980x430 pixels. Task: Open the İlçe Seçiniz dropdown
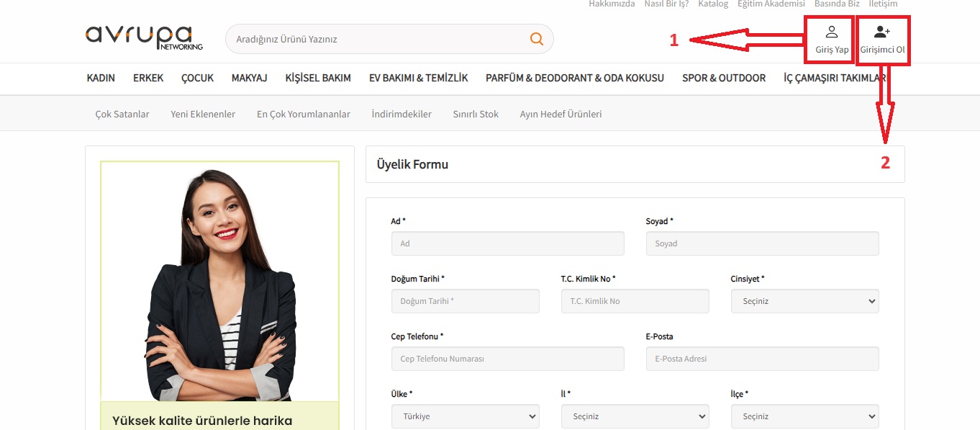[x=804, y=416]
